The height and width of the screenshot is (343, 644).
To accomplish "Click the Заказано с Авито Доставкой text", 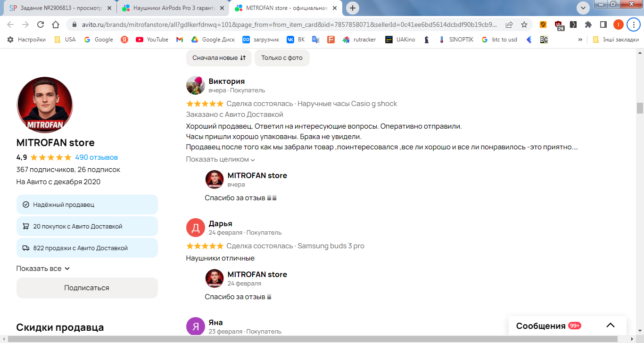I will [234, 114].
